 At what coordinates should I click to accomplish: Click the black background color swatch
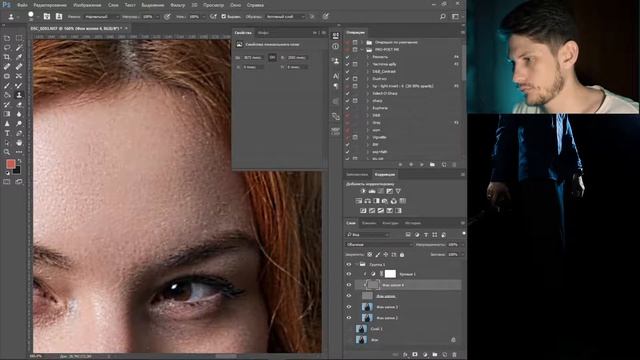pos(16,170)
